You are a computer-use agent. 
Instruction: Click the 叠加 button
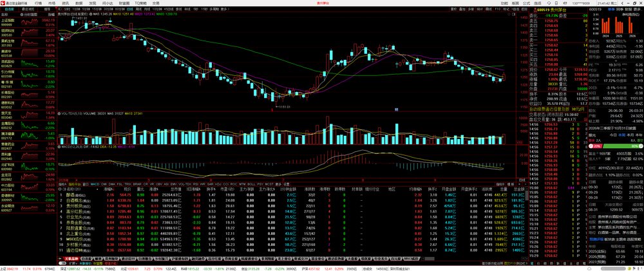pos(462,9)
